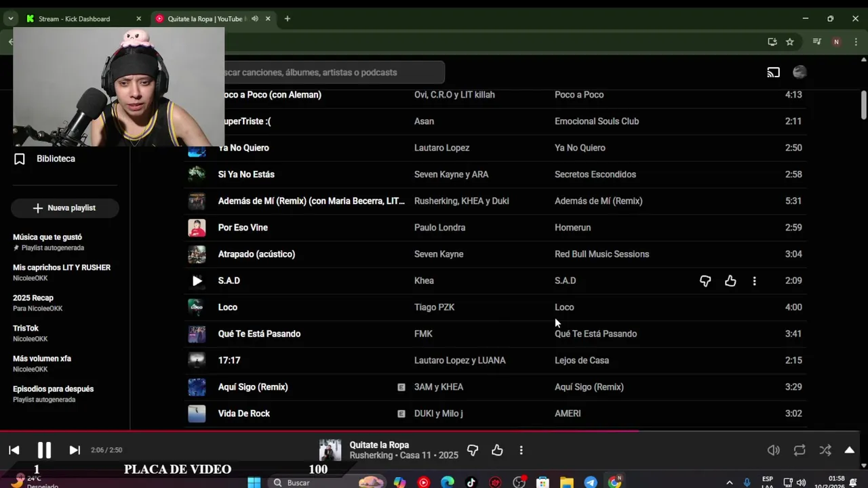Open artist Paulo Londra
This screenshot has height=488, width=868.
(x=439, y=228)
